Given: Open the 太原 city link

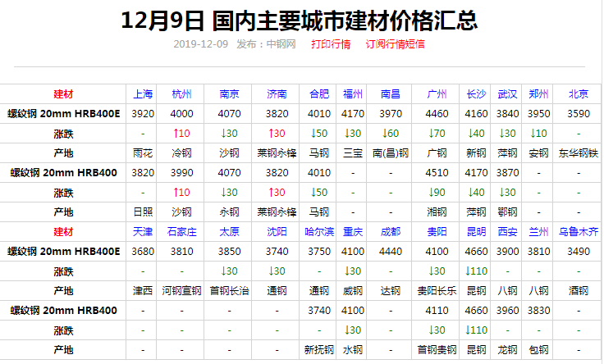Looking at the screenshot, I should click(229, 232).
